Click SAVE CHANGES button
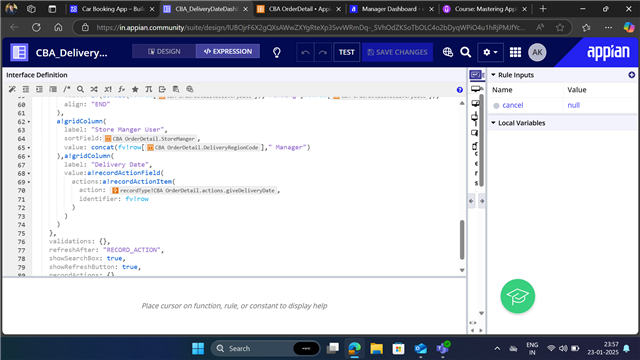Viewport: 640px width, 360px height. pos(397,52)
